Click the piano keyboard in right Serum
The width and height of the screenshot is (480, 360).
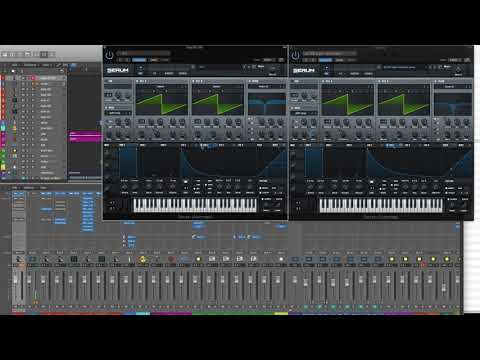(381, 205)
